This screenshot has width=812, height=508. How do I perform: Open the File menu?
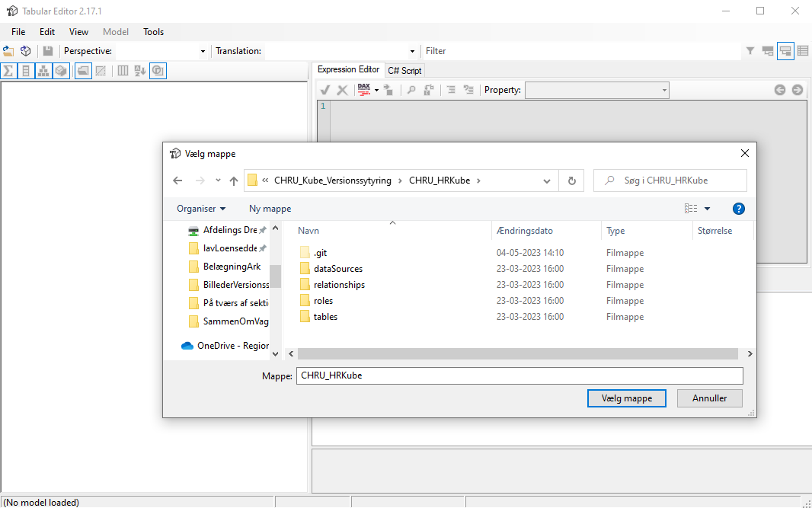pos(18,31)
